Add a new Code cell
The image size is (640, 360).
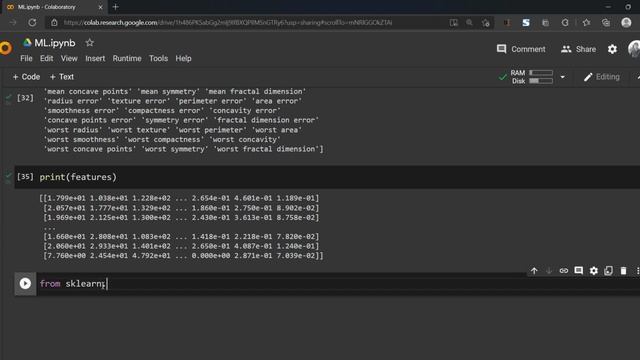point(26,77)
